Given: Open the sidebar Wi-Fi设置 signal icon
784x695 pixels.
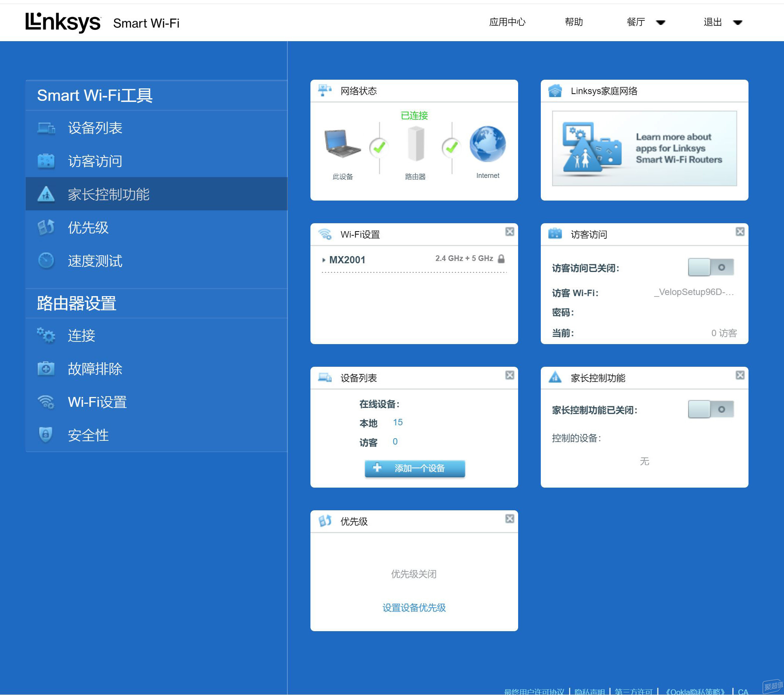Looking at the screenshot, I should coord(46,402).
